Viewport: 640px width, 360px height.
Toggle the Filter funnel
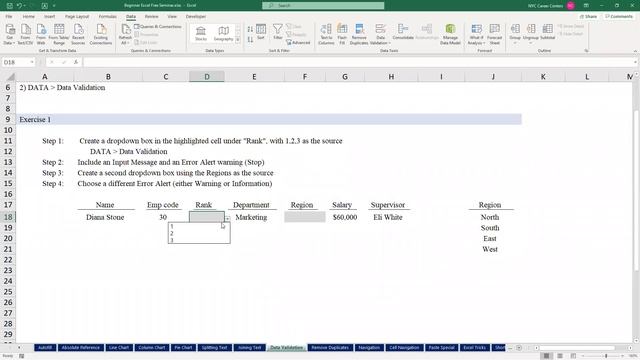tap(278, 32)
